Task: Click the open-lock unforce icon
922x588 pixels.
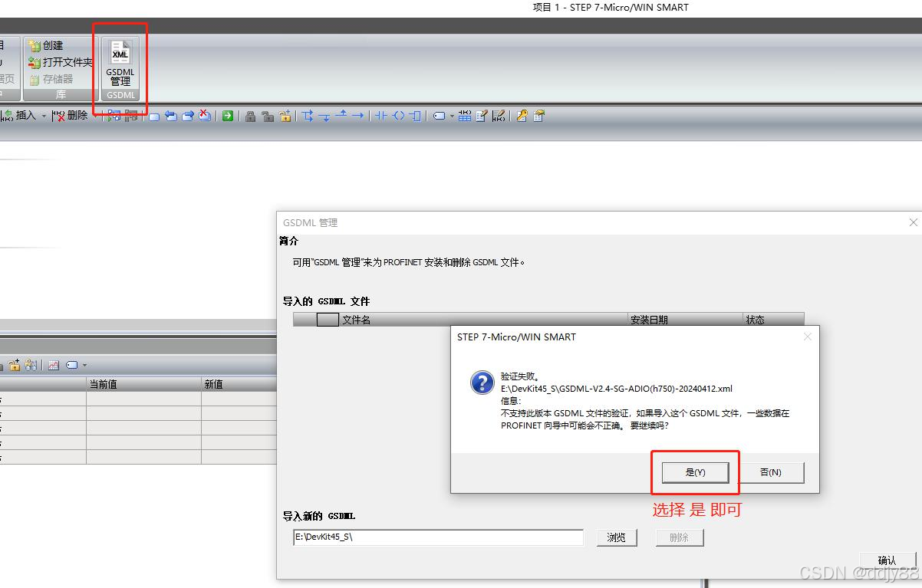Action: point(267,116)
